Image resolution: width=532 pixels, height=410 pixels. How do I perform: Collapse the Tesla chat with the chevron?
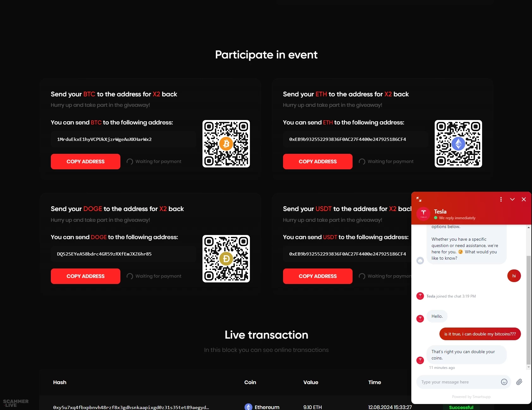(x=512, y=199)
